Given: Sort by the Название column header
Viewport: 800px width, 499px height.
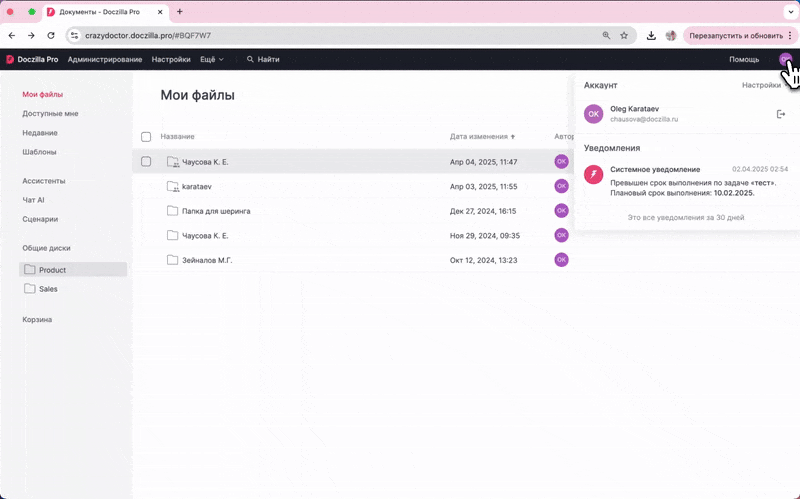Looking at the screenshot, I should (x=177, y=136).
